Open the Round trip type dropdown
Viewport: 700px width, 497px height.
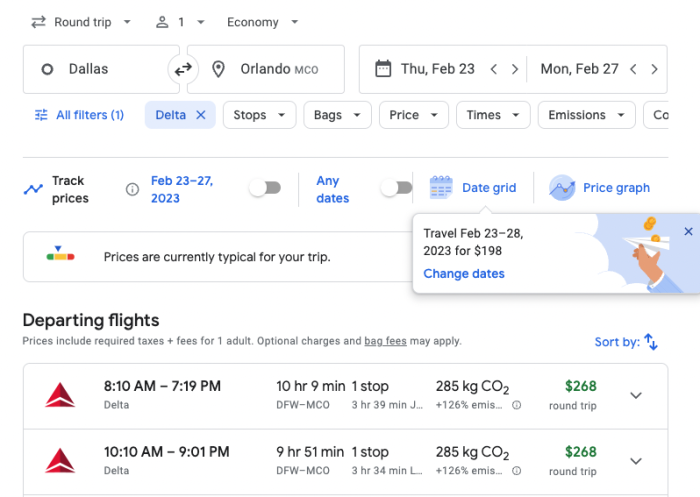tap(82, 22)
